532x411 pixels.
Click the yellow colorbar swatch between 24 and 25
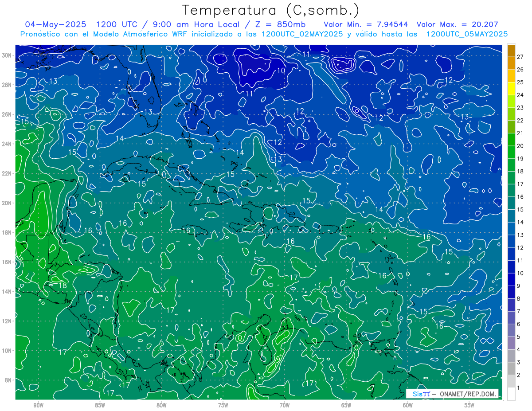click(x=511, y=88)
